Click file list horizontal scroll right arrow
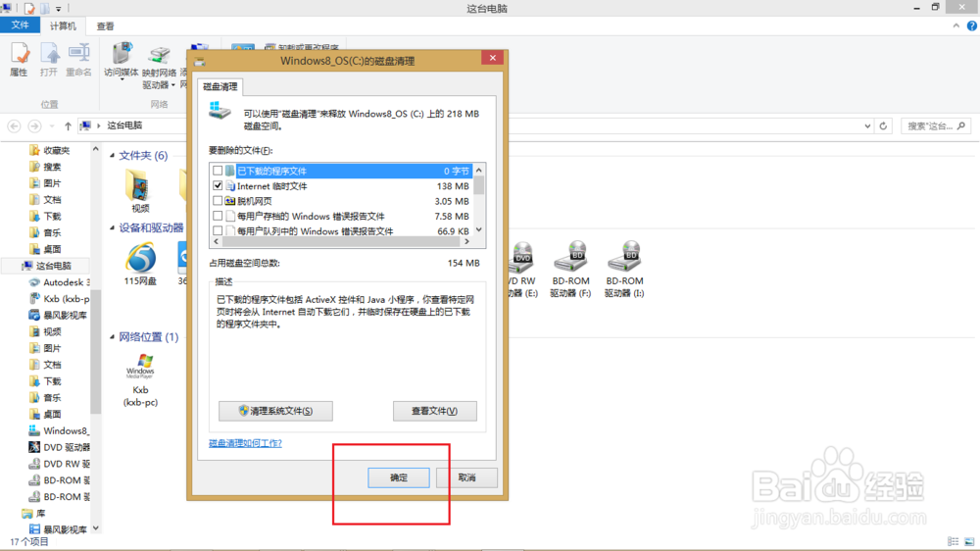Image resolution: width=980 pixels, height=551 pixels. 466,241
